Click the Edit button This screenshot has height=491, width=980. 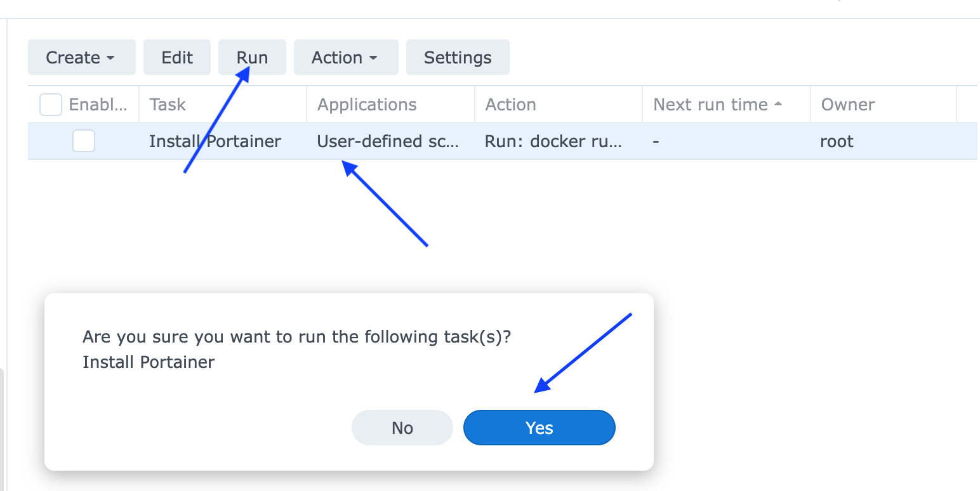point(177,57)
